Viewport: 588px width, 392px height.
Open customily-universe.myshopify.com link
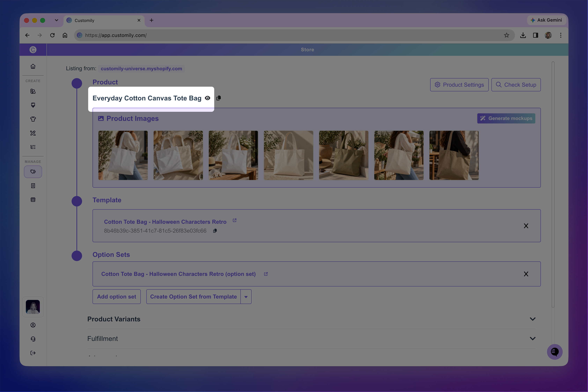tap(141, 69)
